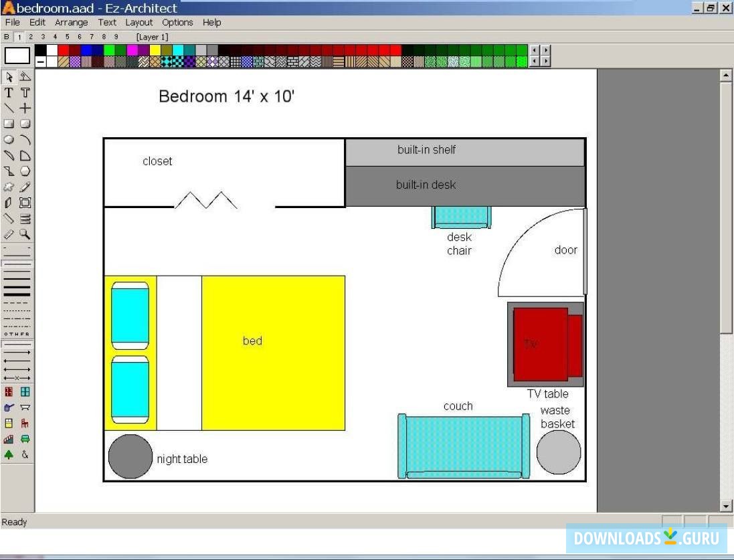Image resolution: width=734 pixels, height=560 pixels.
Task: Open the saucepan kitchen symbols library
Action: [x=9, y=407]
